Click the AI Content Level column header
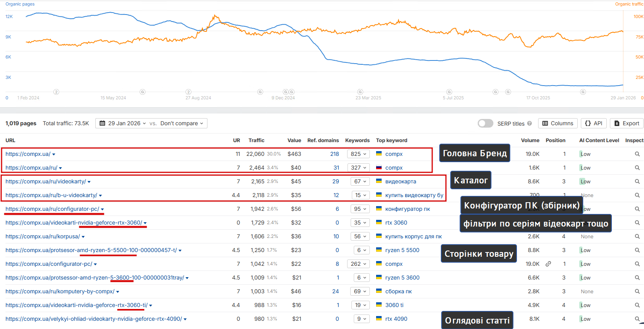The height and width of the screenshot is (329, 644). pyautogui.click(x=599, y=140)
